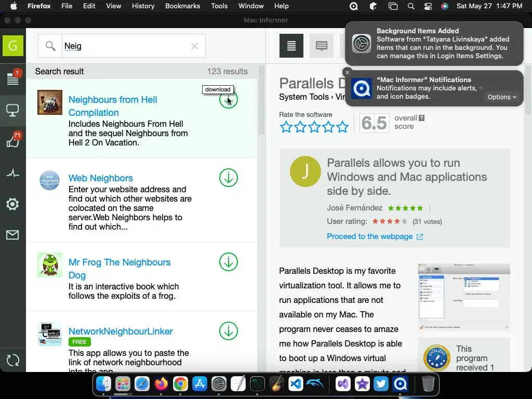
Task: Click the overall score question mark help
Action: 421,118
